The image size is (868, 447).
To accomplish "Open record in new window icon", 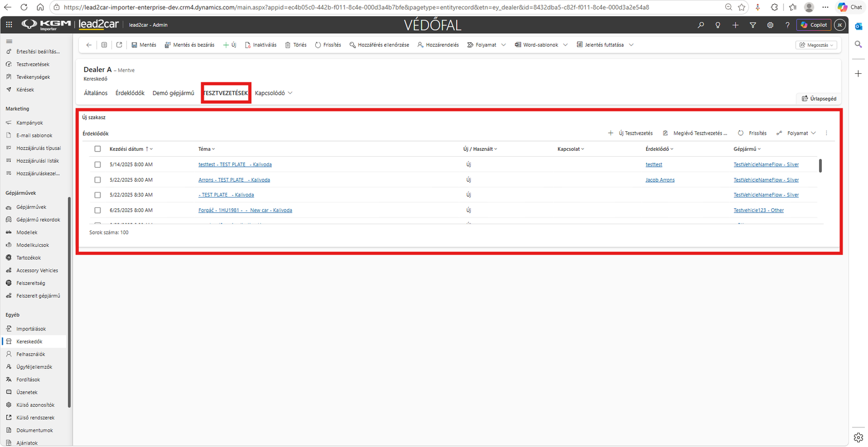I will click(119, 45).
